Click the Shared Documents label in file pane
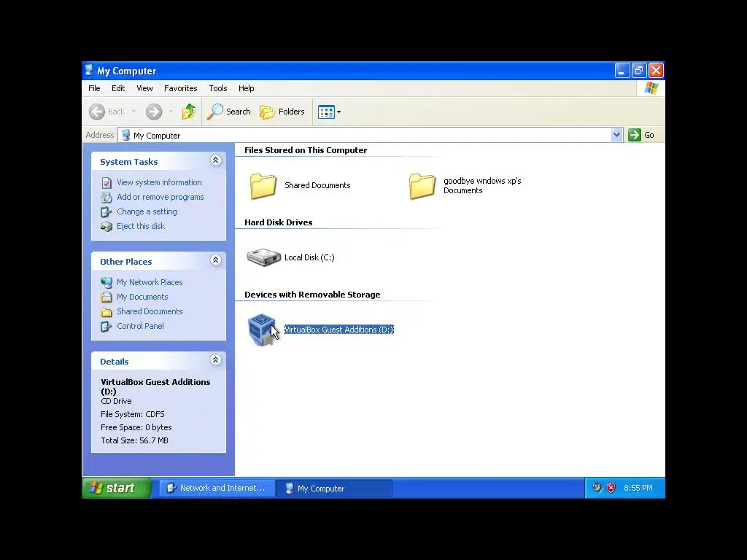The height and width of the screenshot is (560, 747). coord(317,185)
